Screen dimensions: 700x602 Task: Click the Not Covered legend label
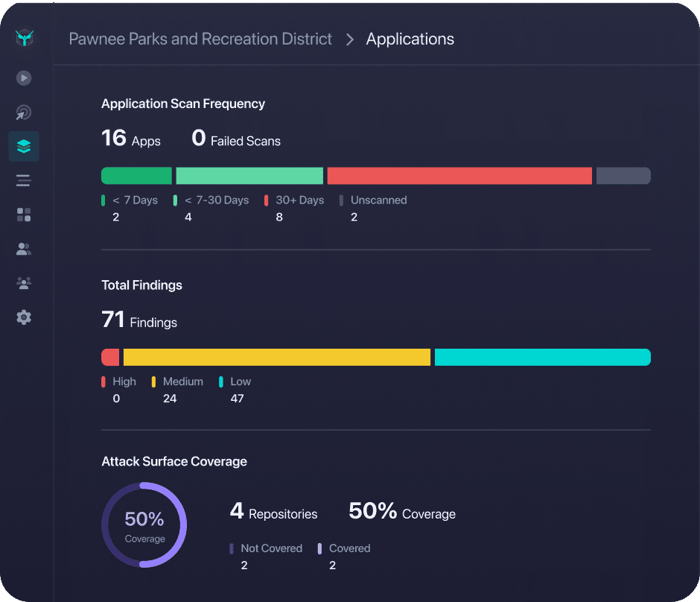point(271,548)
